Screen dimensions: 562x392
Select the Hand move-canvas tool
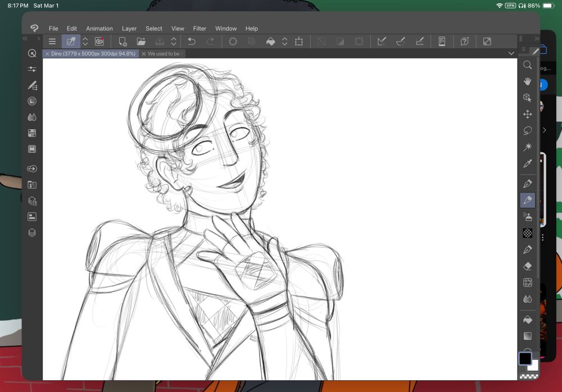pyautogui.click(x=527, y=81)
